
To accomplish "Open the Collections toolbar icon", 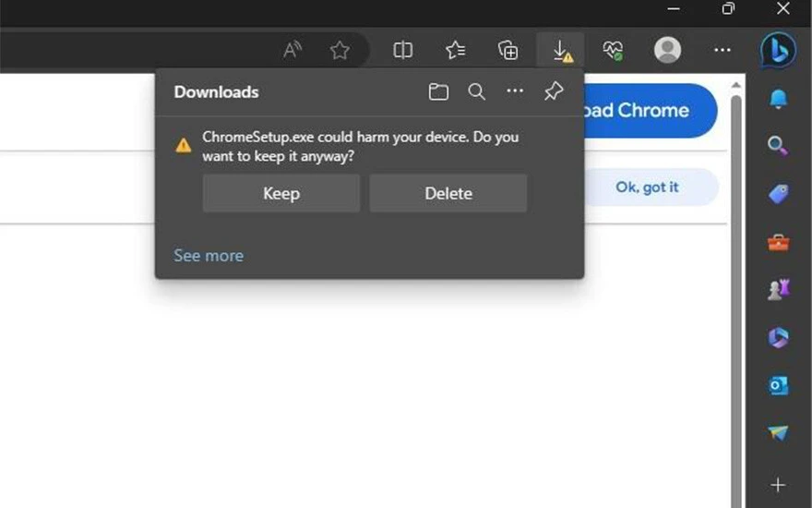I will [508, 50].
